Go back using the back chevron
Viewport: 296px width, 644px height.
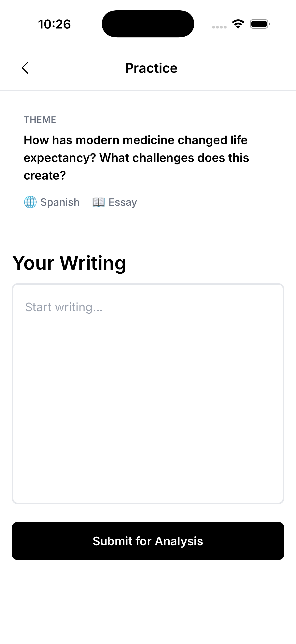25,68
